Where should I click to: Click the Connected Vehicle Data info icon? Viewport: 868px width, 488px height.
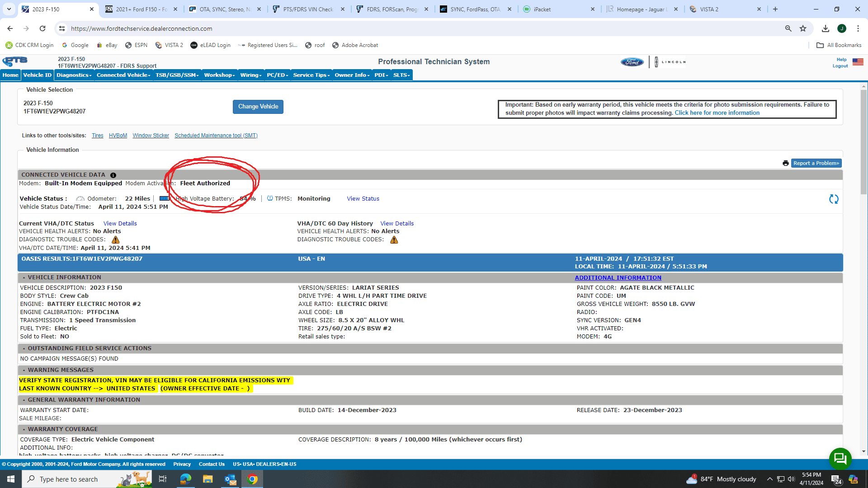[113, 175]
